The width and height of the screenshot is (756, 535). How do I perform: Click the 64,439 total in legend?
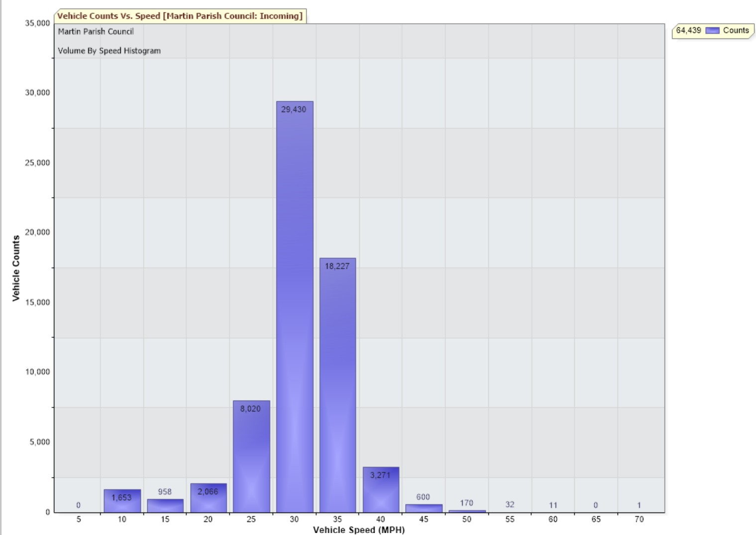[x=688, y=30]
